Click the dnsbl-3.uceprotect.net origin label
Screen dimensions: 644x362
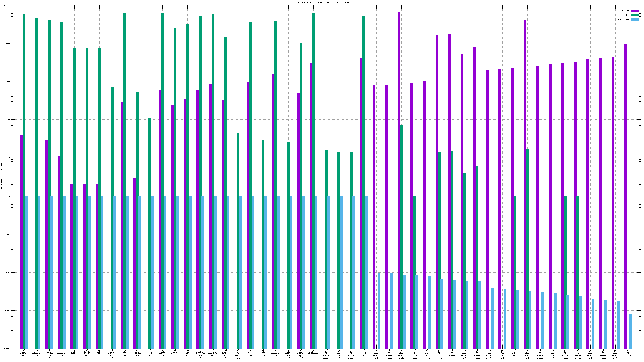(x=313, y=354)
